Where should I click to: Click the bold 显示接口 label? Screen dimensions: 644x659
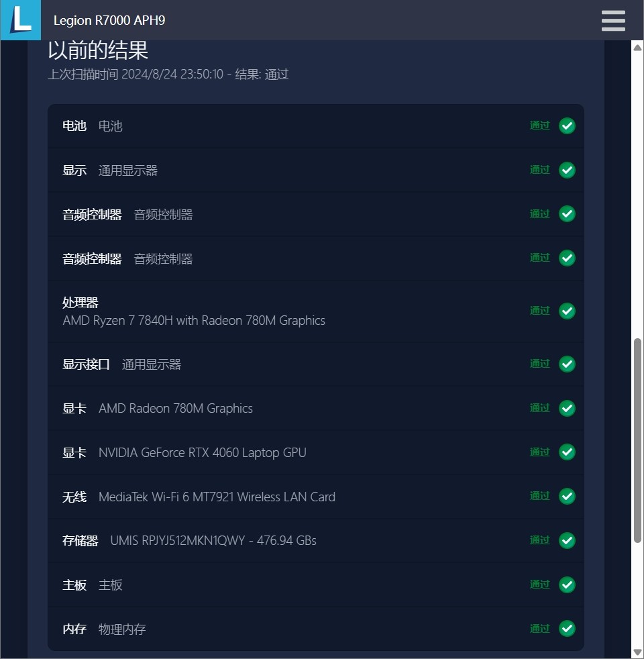click(86, 364)
